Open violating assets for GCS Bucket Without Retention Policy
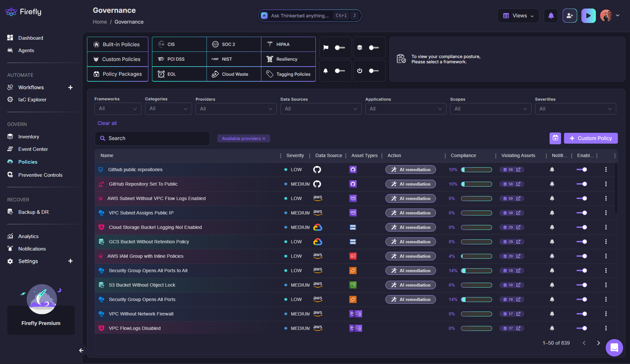Viewport: 630px width, 364px height. click(512, 242)
